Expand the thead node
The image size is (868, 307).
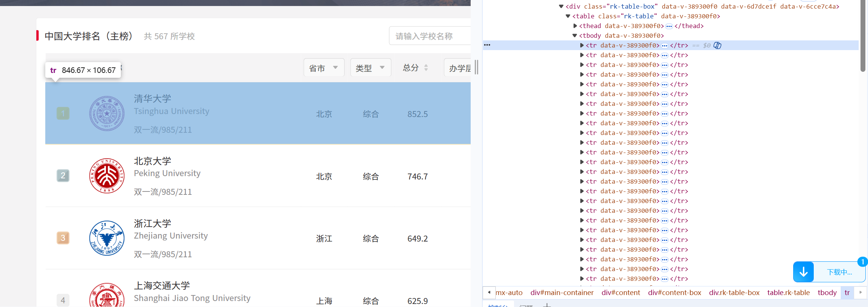[x=575, y=26]
